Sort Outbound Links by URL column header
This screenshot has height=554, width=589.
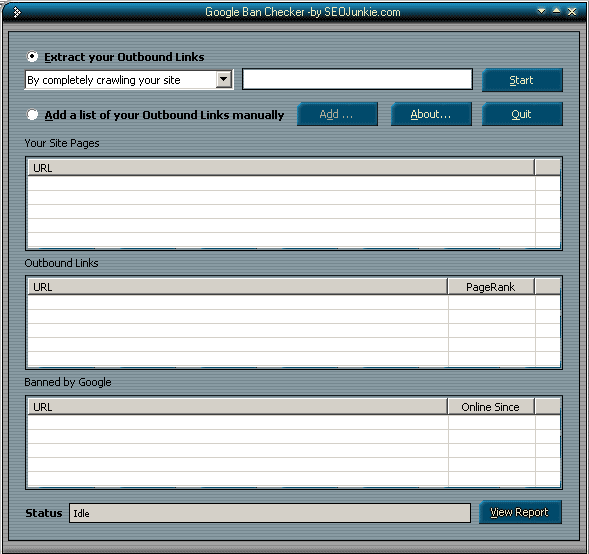pos(238,287)
